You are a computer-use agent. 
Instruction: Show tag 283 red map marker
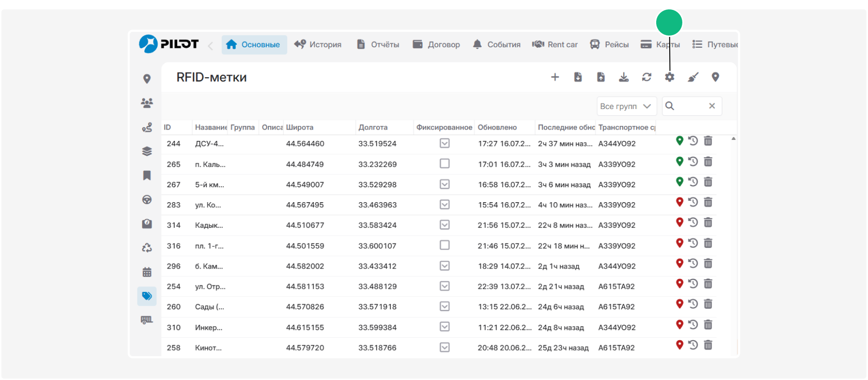click(x=680, y=202)
